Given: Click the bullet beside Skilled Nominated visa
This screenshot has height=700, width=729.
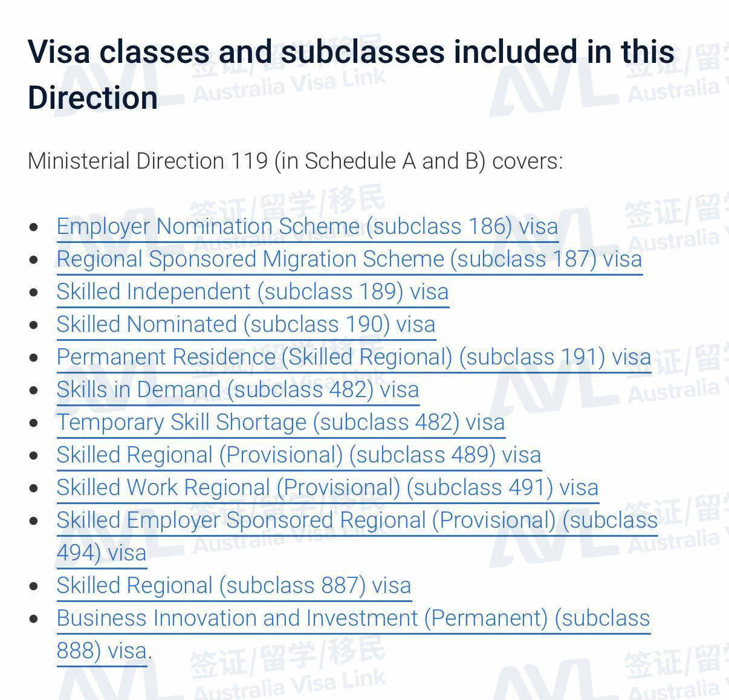Looking at the screenshot, I should (34, 325).
